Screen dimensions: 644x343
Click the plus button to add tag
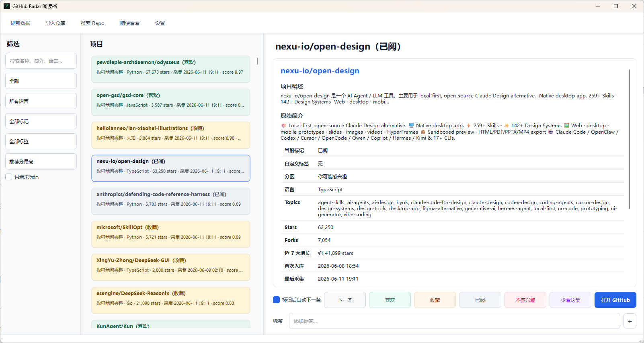(x=630, y=321)
